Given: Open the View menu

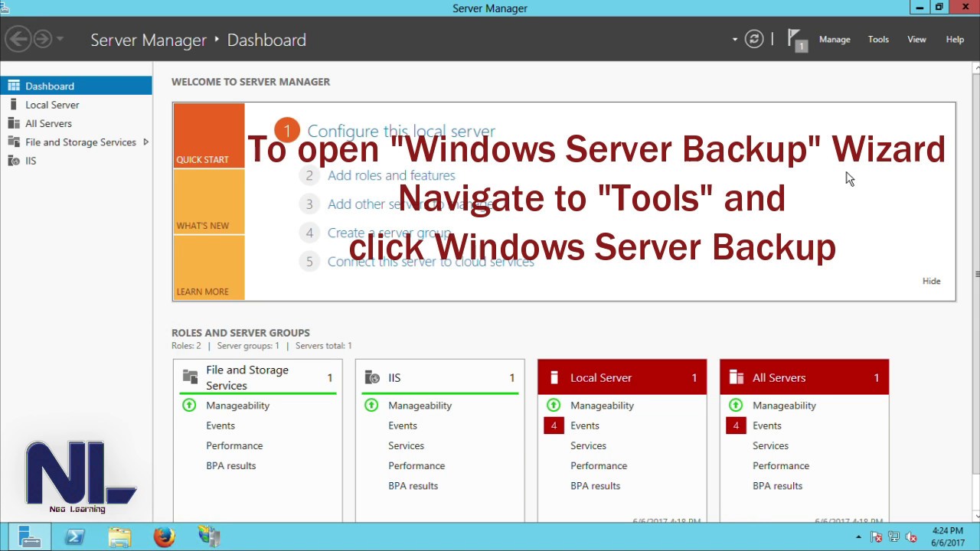Looking at the screenshot, I should pyautogui.click(x=916, y=39).
